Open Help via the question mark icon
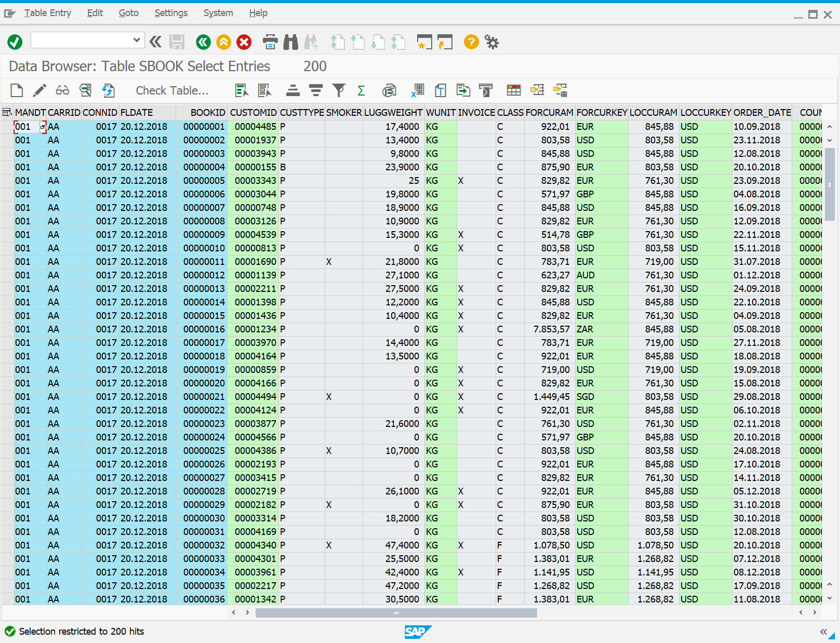The height and width of the screenshot is (643, 840). click(471, 42)
